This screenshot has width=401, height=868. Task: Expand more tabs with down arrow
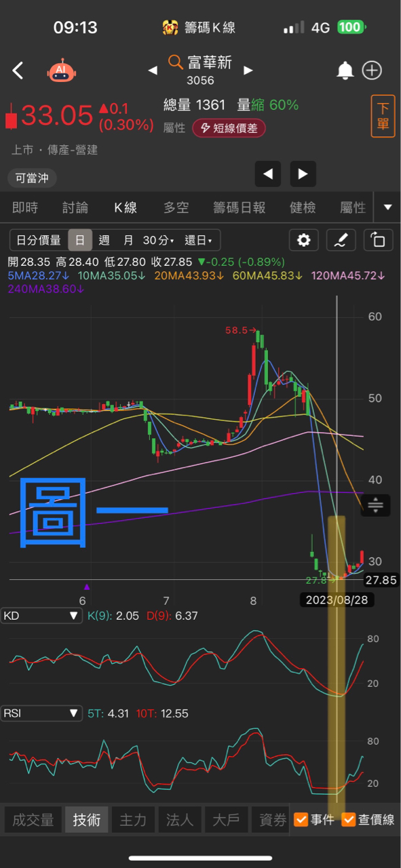[387, 208]
